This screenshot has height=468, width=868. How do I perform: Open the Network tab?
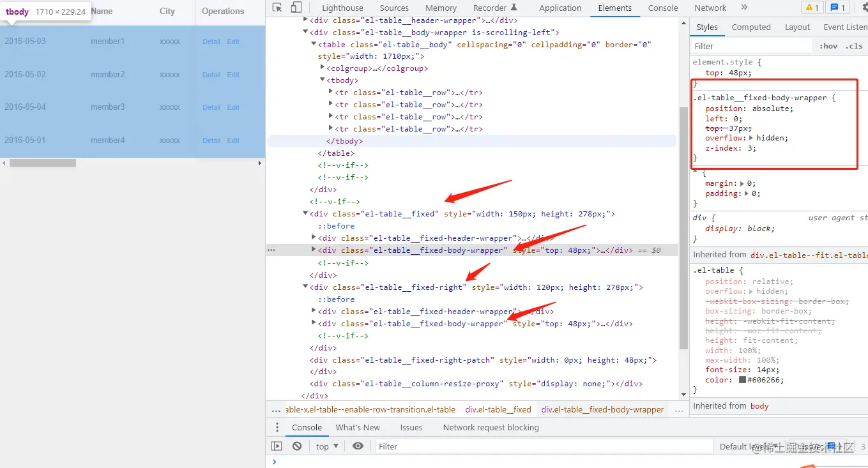[710, 8]
